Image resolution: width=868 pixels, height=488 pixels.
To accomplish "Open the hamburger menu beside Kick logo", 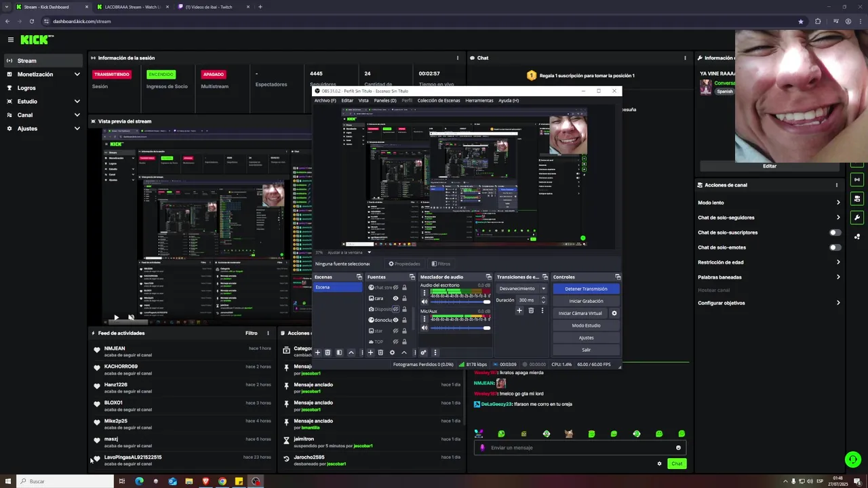I will 9,40.
